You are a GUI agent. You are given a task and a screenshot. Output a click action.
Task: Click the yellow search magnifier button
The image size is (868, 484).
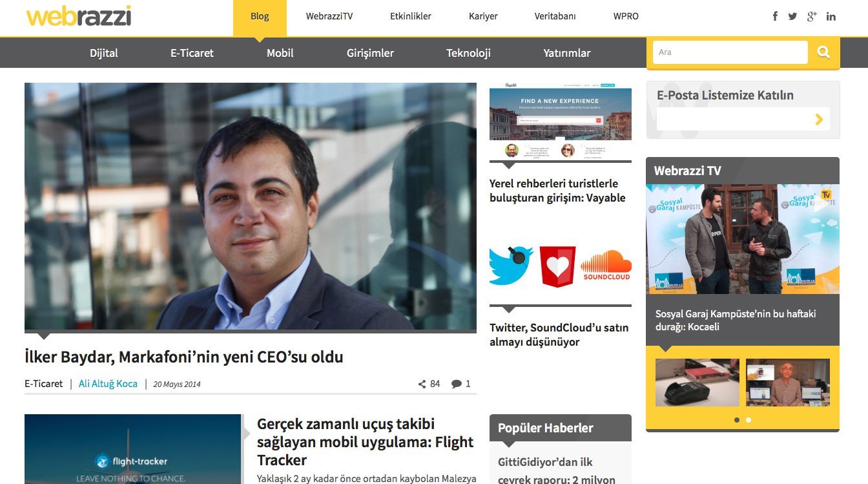click(823, 52)
